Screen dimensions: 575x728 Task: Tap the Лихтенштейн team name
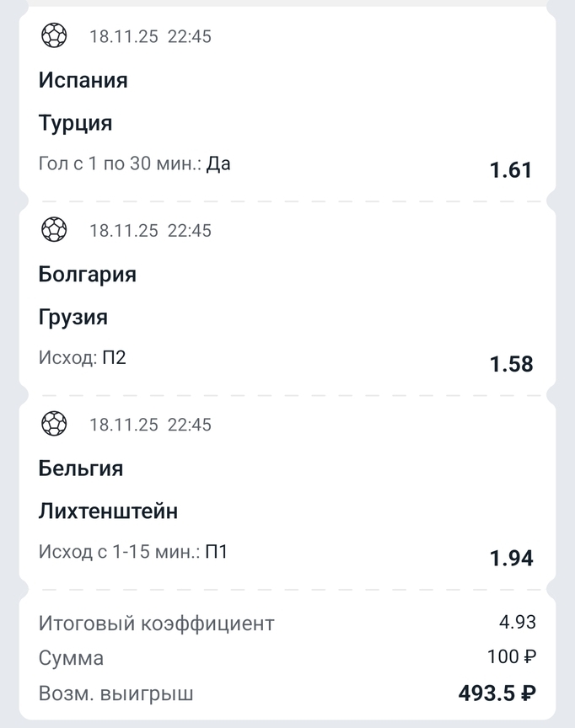[x=109, y=511]
